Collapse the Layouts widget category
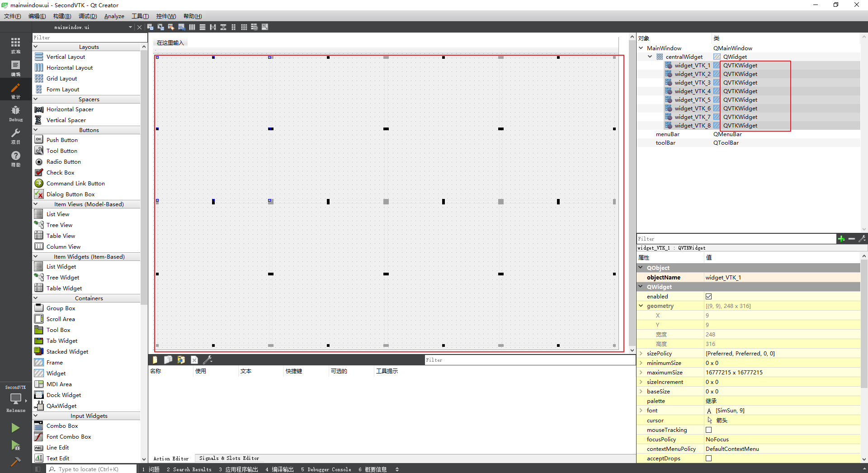 coord(36,47)
